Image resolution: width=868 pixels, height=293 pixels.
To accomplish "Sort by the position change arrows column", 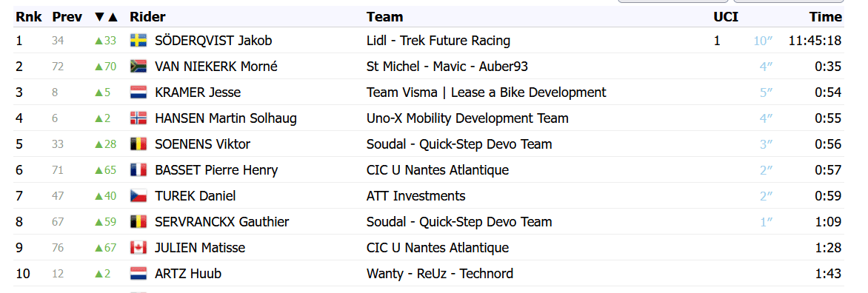I will (107, 17).
